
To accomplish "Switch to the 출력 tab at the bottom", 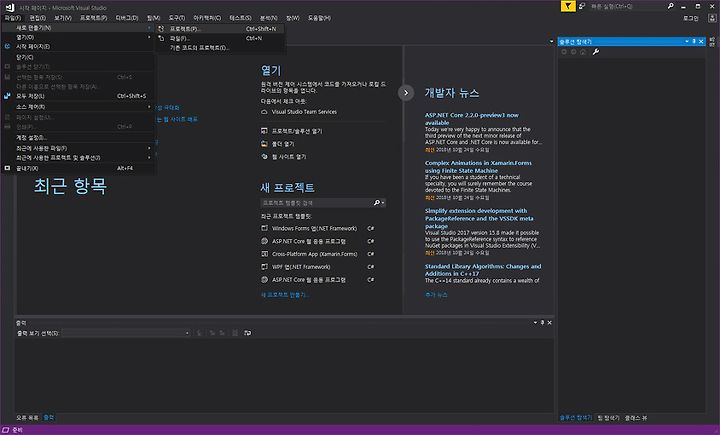I will [49, 418].
